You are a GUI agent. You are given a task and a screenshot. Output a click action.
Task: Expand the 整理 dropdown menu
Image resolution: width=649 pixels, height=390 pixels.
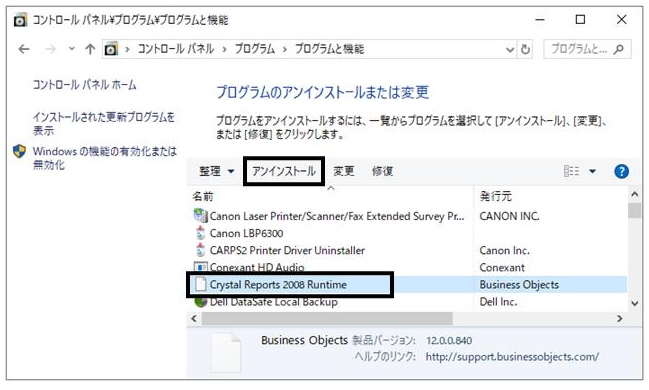(x=216, y=171)
